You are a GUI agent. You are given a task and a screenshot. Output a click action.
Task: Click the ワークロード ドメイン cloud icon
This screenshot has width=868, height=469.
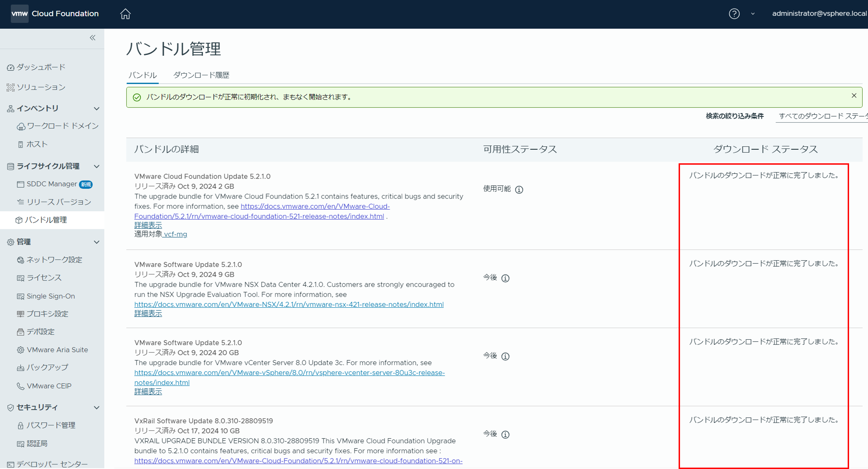click(21, 127)
